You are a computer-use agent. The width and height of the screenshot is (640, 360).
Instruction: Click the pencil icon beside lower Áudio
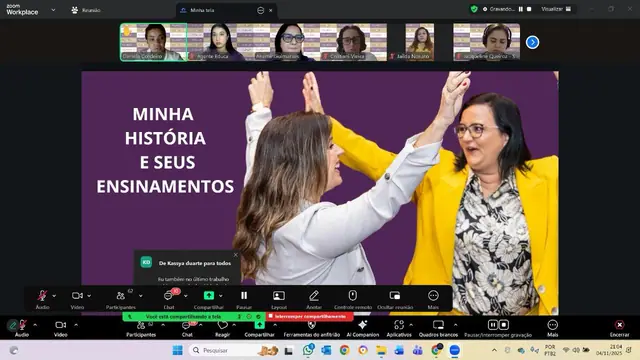(13, 325)
